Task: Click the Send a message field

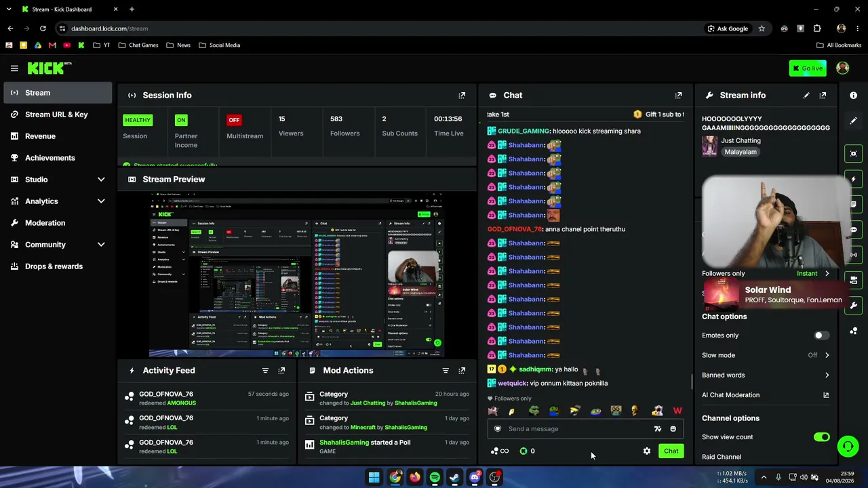Action: 585,429
